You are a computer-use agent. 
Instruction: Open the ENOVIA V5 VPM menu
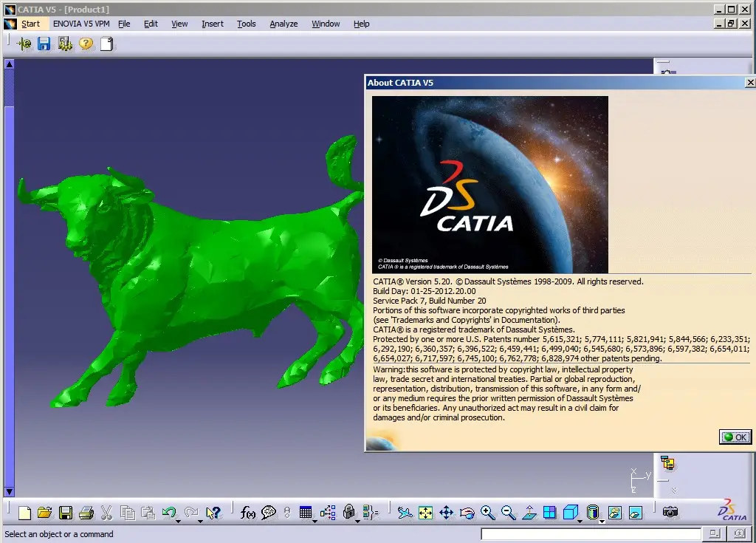click(81, 24)
